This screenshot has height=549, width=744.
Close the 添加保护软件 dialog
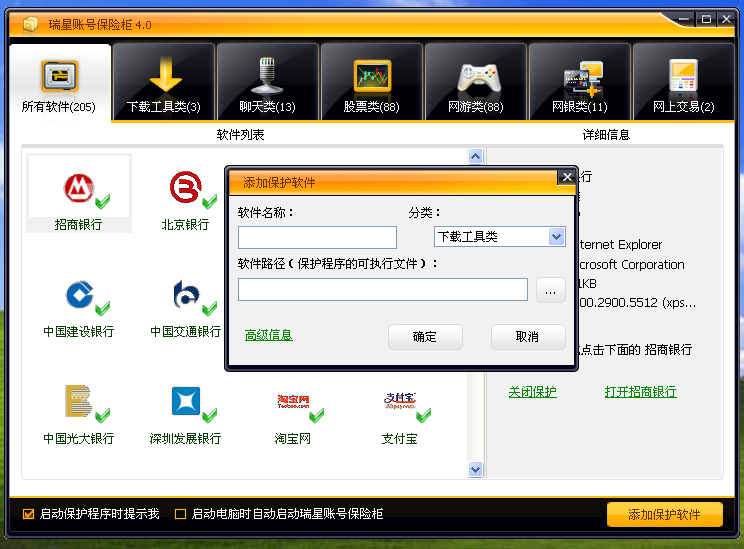(567, 177)
